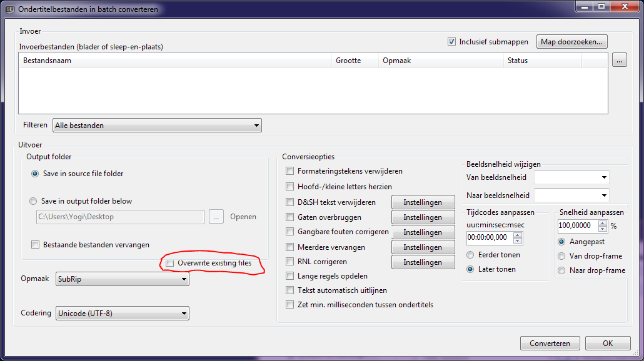This screenshot has width=644, height=361.
Task: Enable "Bestaande bestanden vervangen"
Action: pos(35,245)
